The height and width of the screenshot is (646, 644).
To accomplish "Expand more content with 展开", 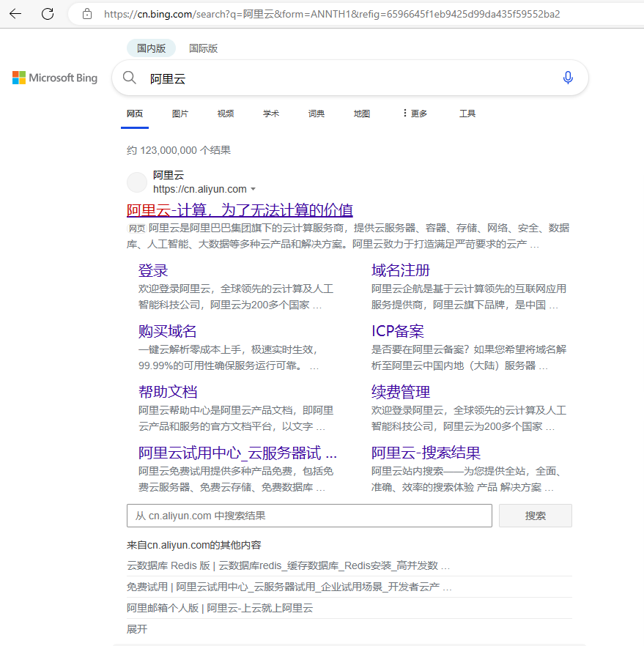I will [x=137, y=629].
